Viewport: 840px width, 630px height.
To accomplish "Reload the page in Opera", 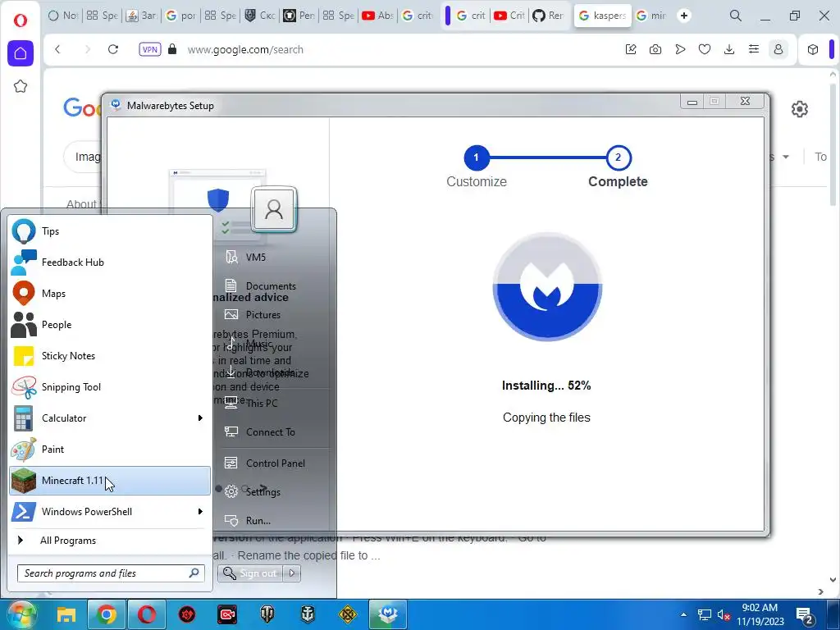I will coord(113,49).
